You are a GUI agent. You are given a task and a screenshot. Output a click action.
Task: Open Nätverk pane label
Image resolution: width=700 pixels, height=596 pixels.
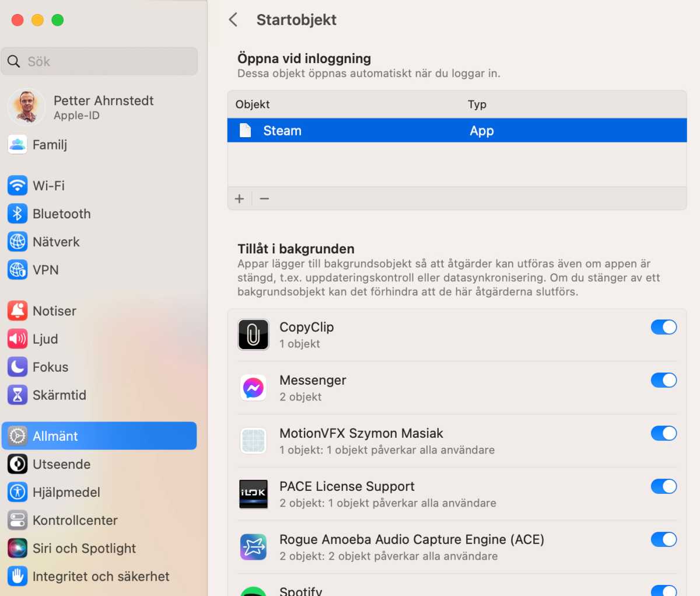click(x=56, y=242)
